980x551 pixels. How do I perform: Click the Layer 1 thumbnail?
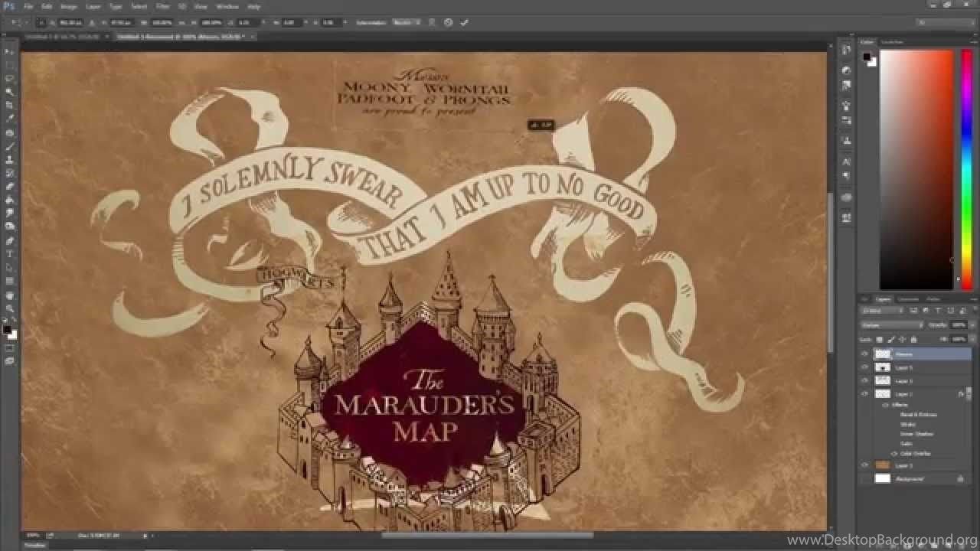pyautogui.click(x=883, y=465)
